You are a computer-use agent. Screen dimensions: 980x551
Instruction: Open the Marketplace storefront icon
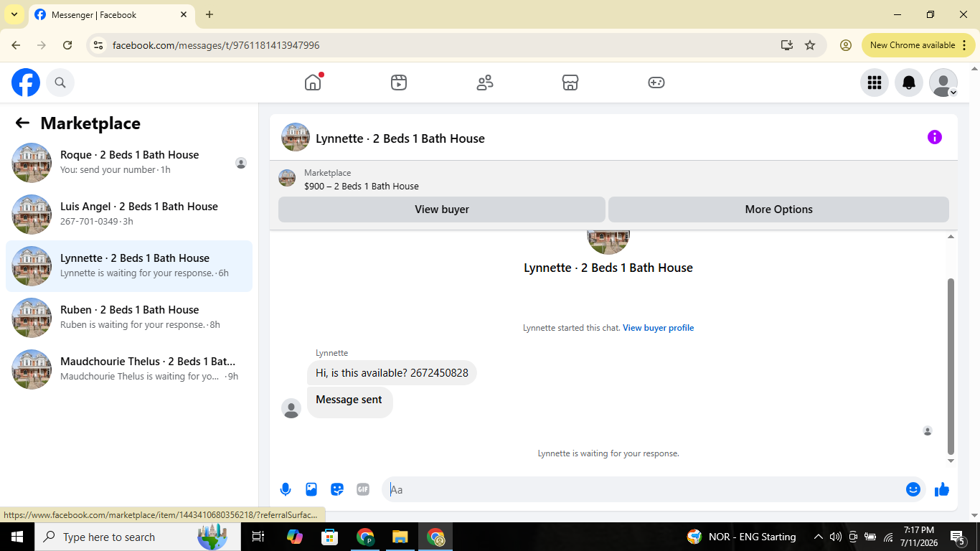tap(570, 83)
